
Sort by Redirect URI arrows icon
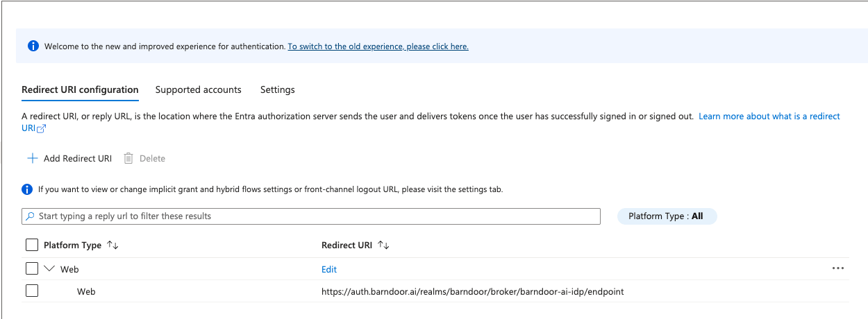(x=383, y=245)
